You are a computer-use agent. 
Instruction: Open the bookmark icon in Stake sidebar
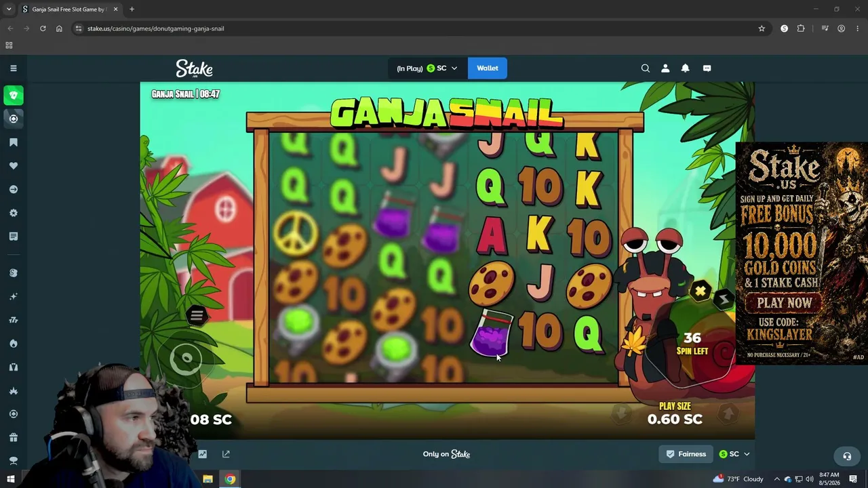(14, 142)
